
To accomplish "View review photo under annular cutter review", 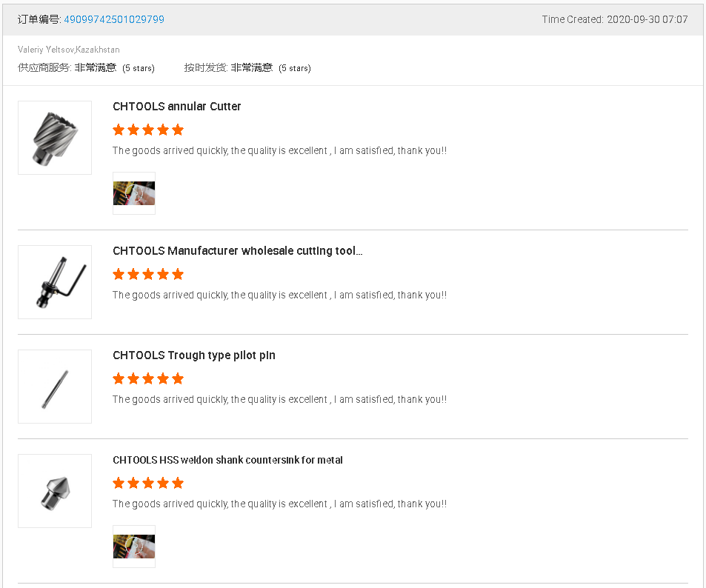I will pos(134,193).
